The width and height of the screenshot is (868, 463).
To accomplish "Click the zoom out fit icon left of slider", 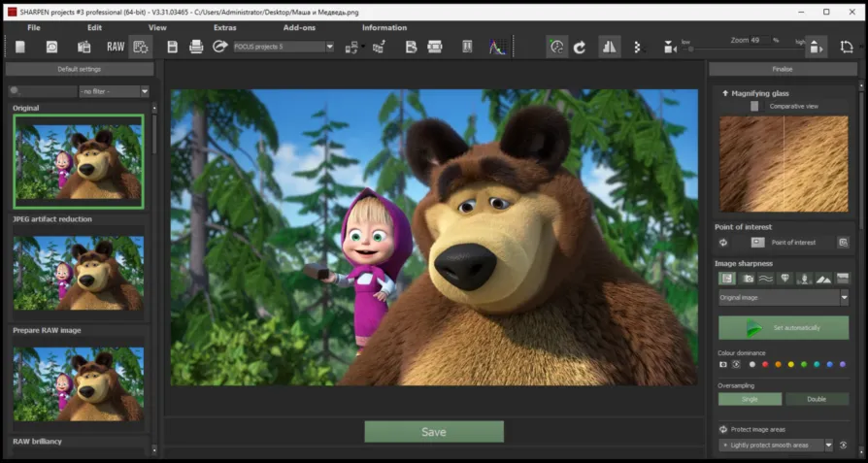I will tap(670, 48).
